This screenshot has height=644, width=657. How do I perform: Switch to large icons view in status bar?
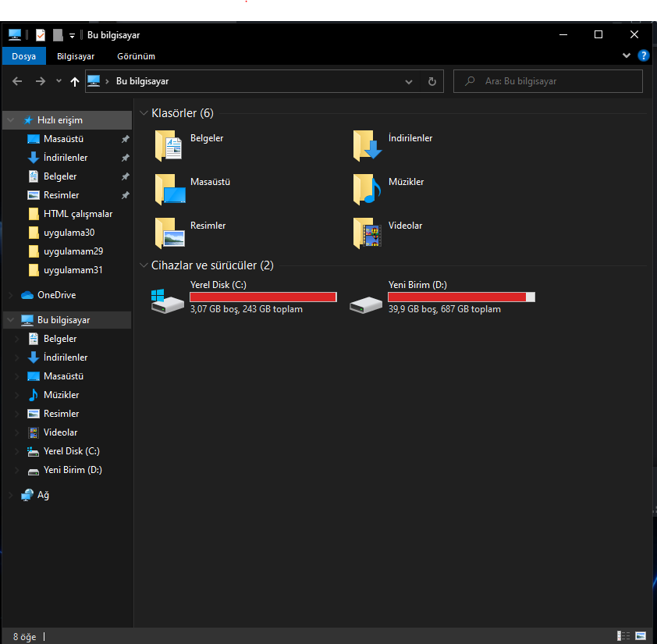(641, 635)
